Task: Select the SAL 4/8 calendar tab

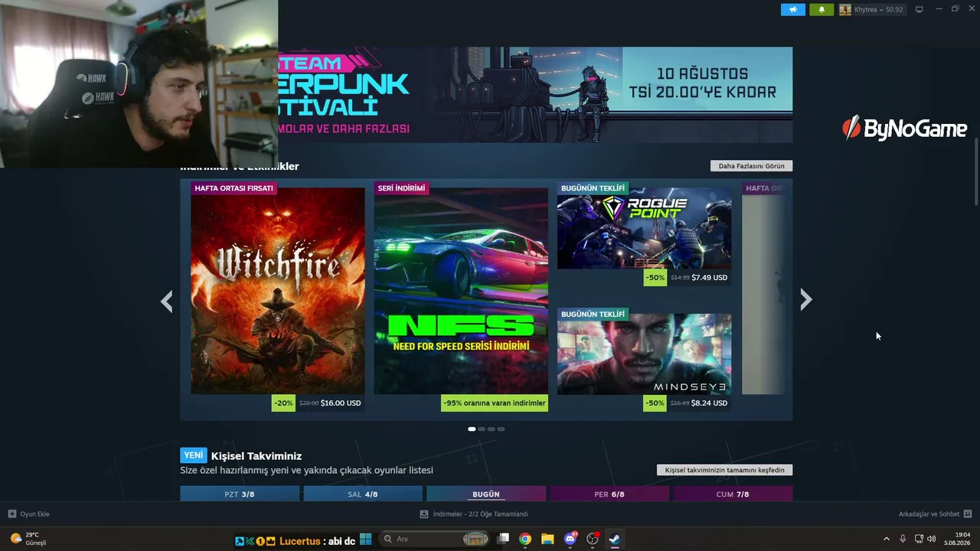Action: [363, 494]
